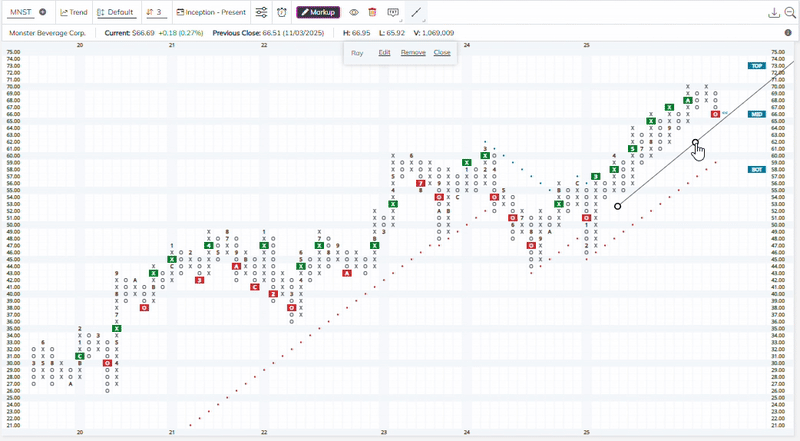The height and width of the screenshot is (441, 800).
Task: Click the Ray label in the popup
Action: [x=357, y=53]
